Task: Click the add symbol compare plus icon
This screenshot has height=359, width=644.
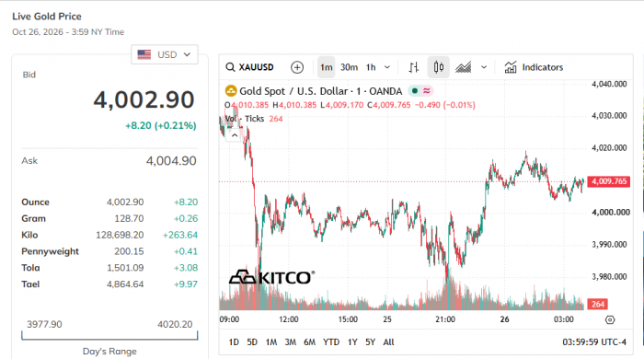Action: point(297,67)
